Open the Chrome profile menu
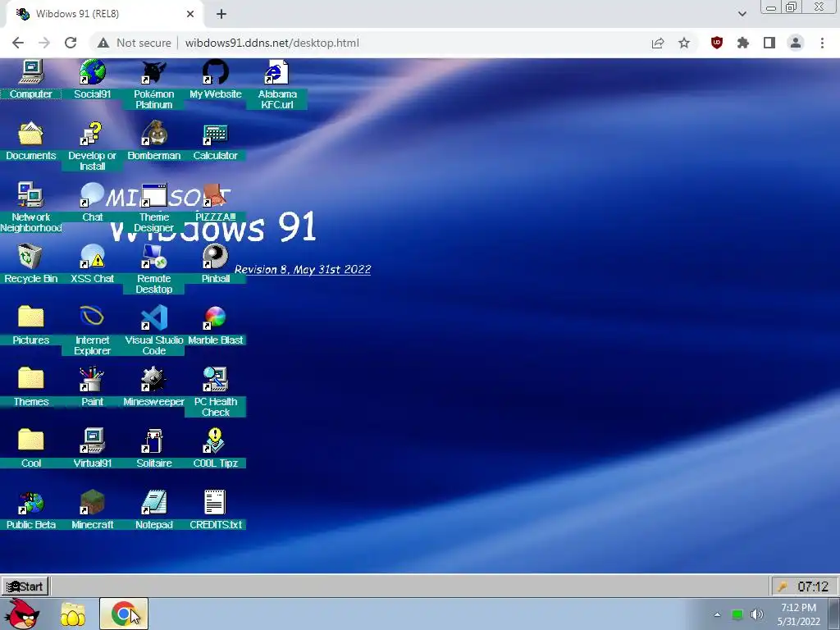The height and width of the screenshot is (630, 840). [796, 43]
